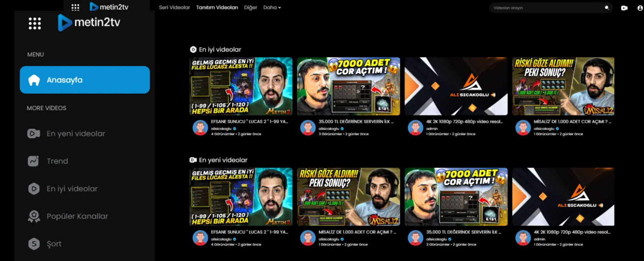The image size is (644, 261).
Task: Expand the Daha dropdown
Action: point(272,7)
